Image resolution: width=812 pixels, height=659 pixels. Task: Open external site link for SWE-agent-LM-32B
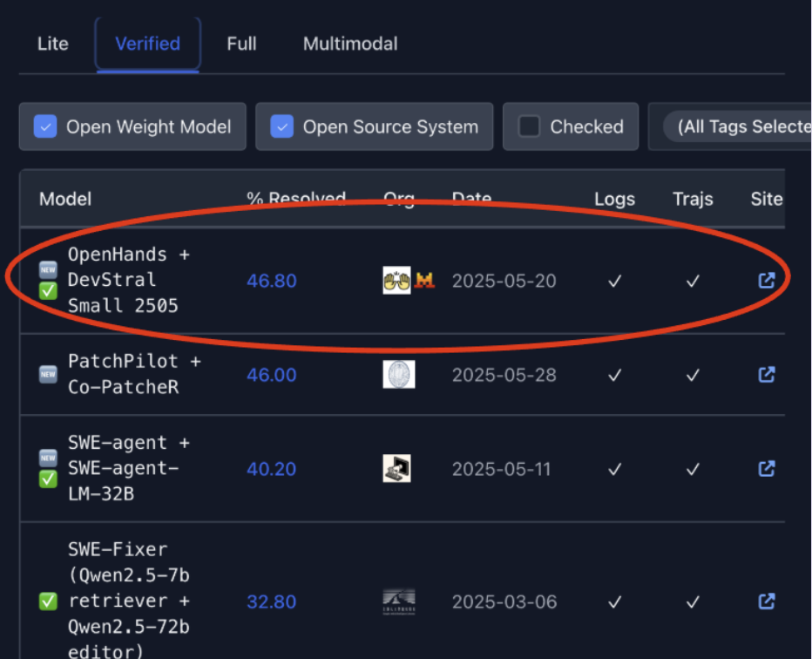point(767,469)
